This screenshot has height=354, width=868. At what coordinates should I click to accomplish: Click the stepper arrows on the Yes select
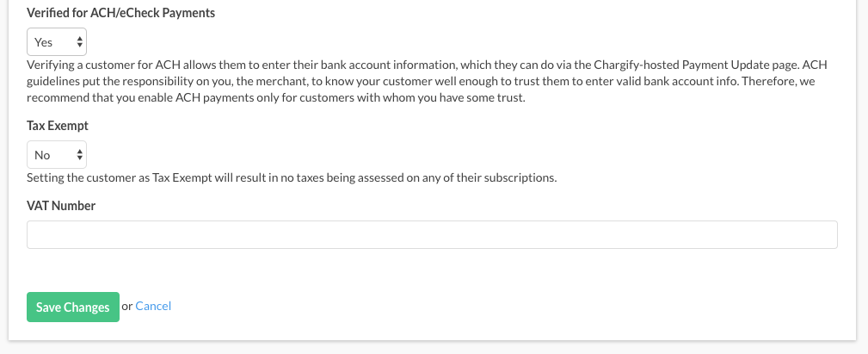point(80,42)
